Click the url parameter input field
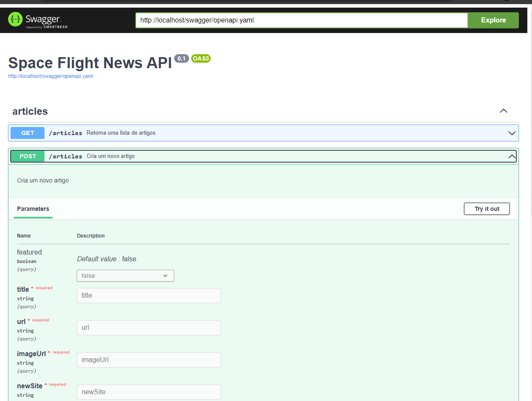Screen dimensions: 532x401 [x=149, y=328]
